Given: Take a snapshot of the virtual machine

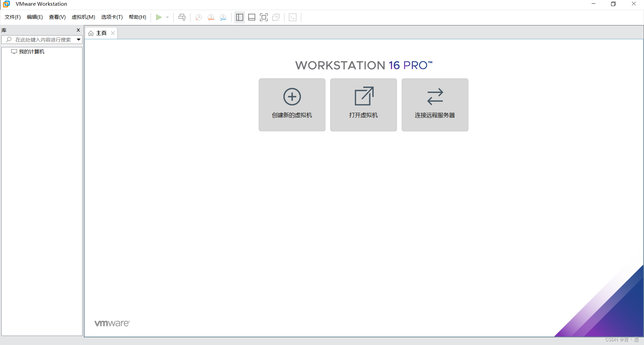Looking at the screenshot, I should pyautogui.click(x=198, y=17).
